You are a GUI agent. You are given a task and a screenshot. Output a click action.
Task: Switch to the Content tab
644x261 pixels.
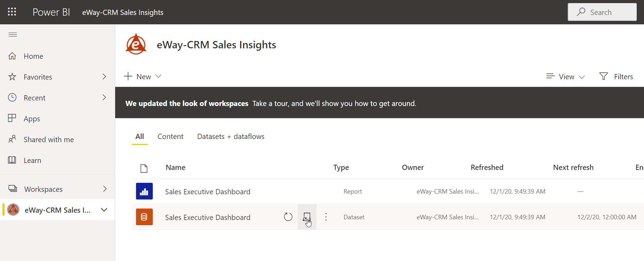click(x=170, y=137)
